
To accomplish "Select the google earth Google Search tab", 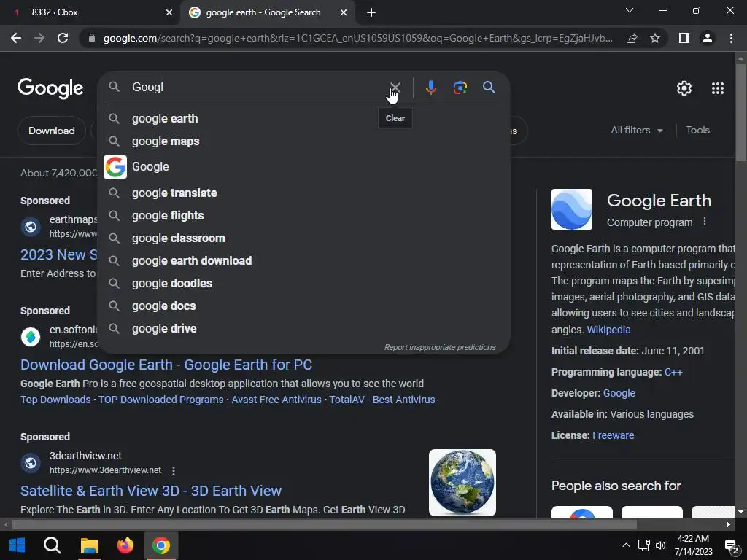I will pyautogui.click(x=268, y=12).
